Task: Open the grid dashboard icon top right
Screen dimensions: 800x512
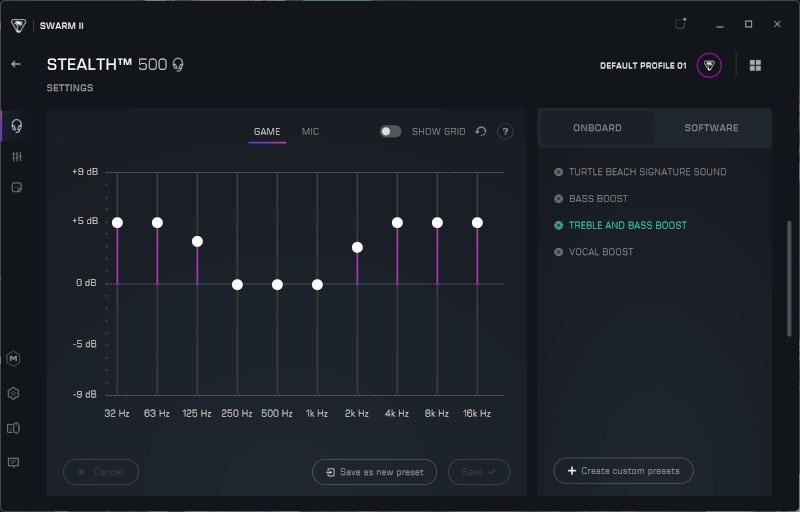Action: point(755,65)
